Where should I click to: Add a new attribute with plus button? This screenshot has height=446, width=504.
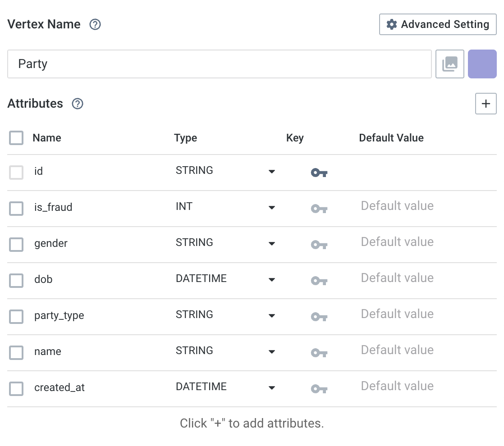[x=486, y=104]
